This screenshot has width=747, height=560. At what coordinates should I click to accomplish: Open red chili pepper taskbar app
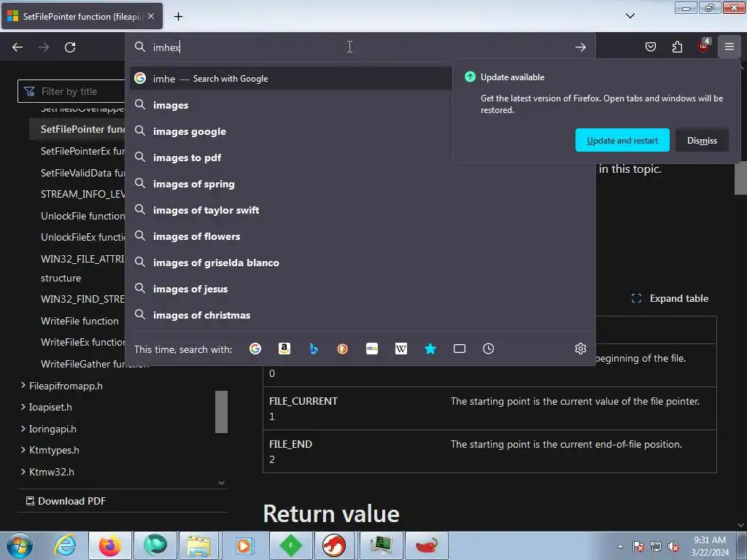pos(426,545)
